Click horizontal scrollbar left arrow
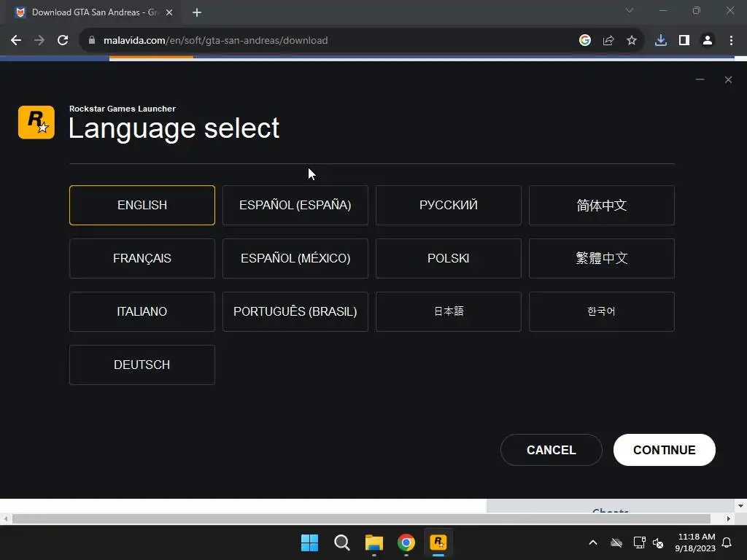This screenshot has height=560, width=747. tap(5, 518)
